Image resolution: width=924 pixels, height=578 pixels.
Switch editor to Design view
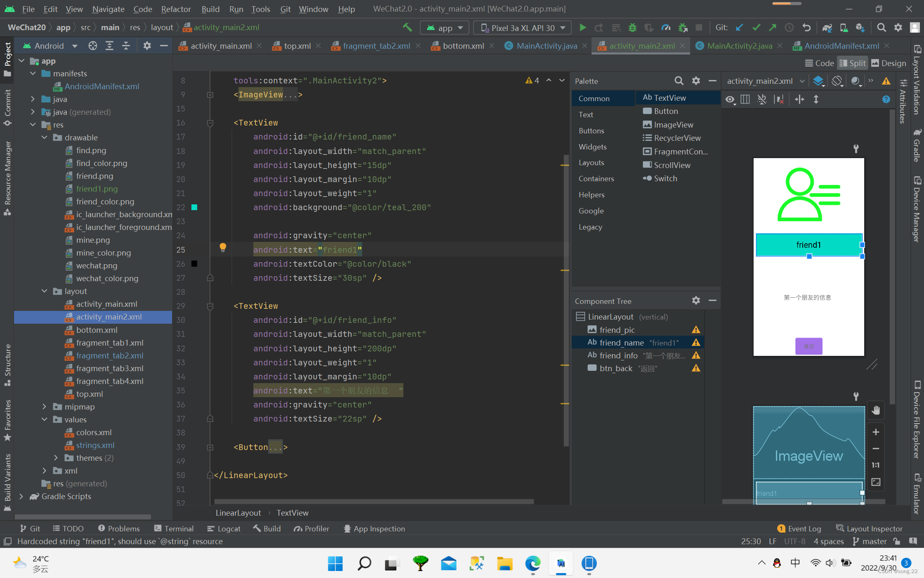(x=889, y=63)
